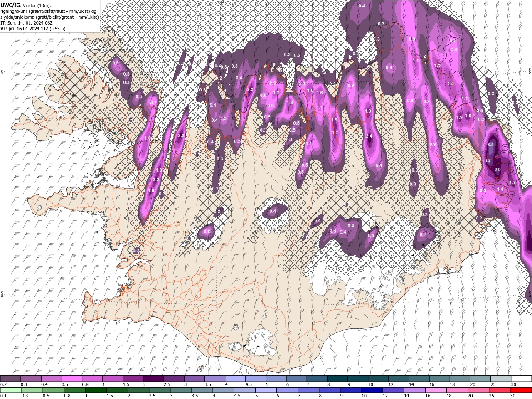Click the 2.9 precipitation value on the map
This screenshot has width=532, height=399.
click(x=498, y=170)
